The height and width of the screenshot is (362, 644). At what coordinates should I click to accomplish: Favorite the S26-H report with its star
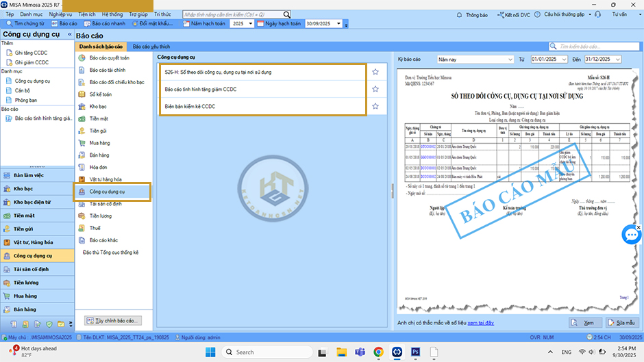click(x=375, y=71)
